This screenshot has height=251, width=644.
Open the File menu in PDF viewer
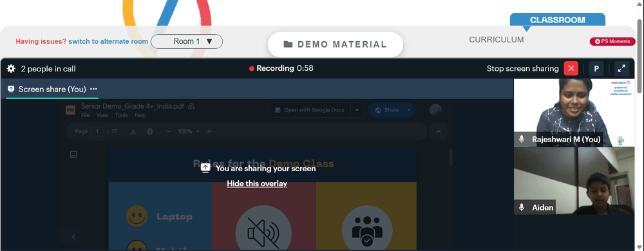pyautogui.click(x=86, y=115)
